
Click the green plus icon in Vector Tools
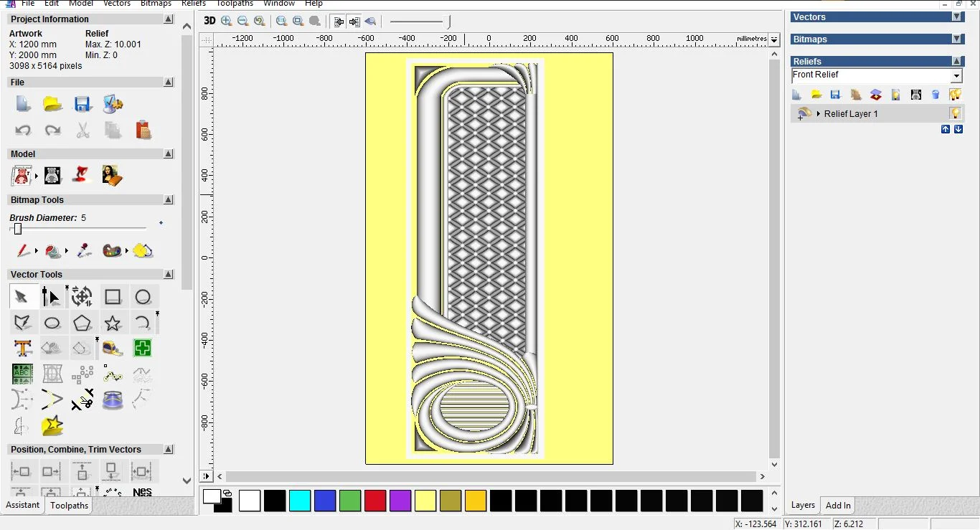[x=143, y=349]
